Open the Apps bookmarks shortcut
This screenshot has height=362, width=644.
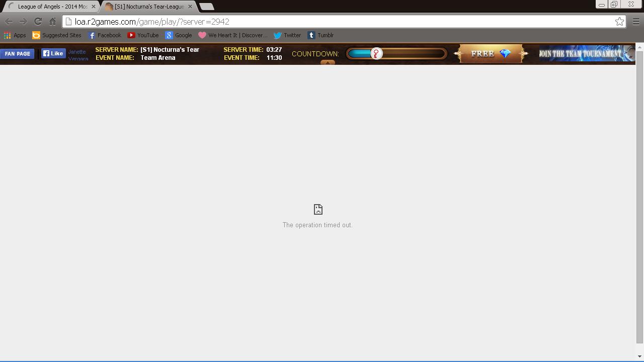(x=15, y=35)
